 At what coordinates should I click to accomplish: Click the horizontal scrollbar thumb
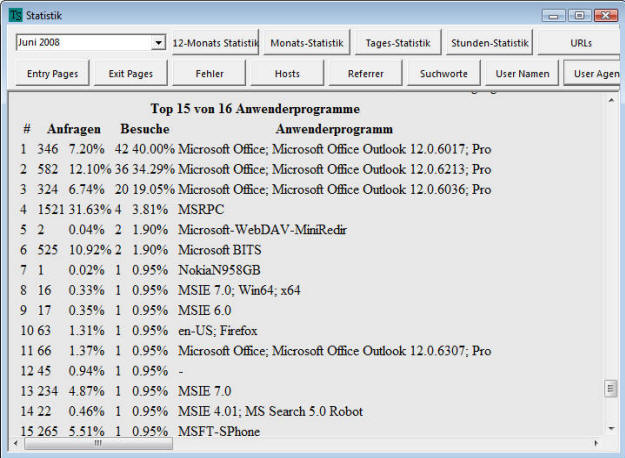coord(98,443)
